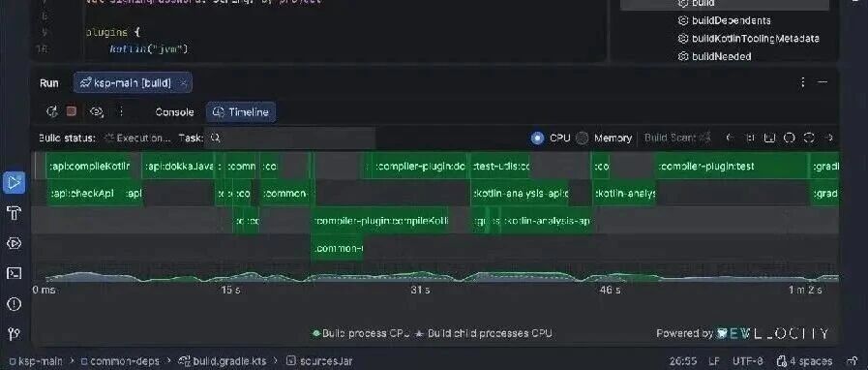The image size is (868, 370).
Task: Open more options beside the eye icon
Action: point(121,112)
